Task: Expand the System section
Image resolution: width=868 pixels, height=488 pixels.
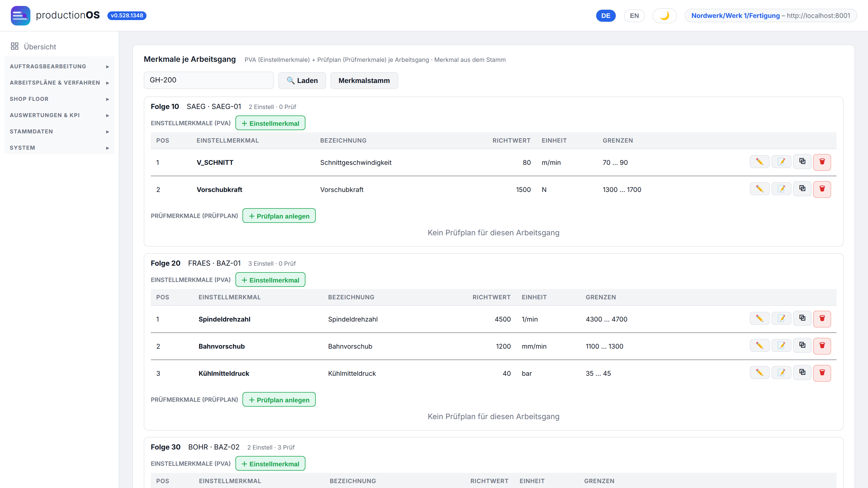Action: (59, 147)
